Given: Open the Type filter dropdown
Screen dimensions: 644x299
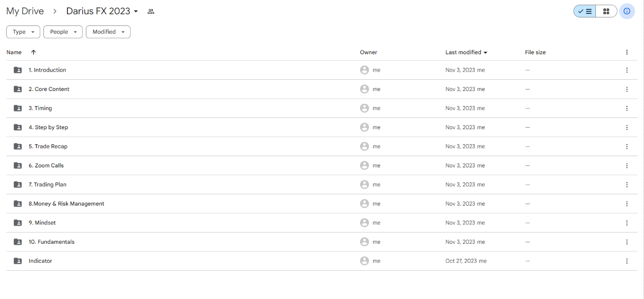Looking at the screenshot, I should 23,32.
